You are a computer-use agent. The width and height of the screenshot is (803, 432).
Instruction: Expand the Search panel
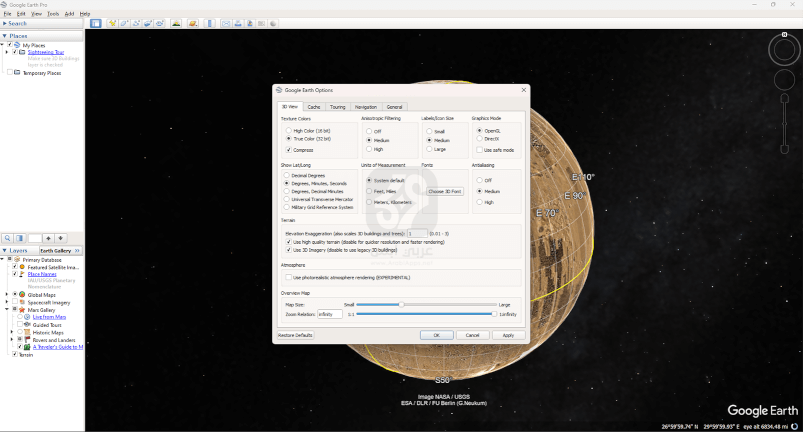(x=5, y=24)
